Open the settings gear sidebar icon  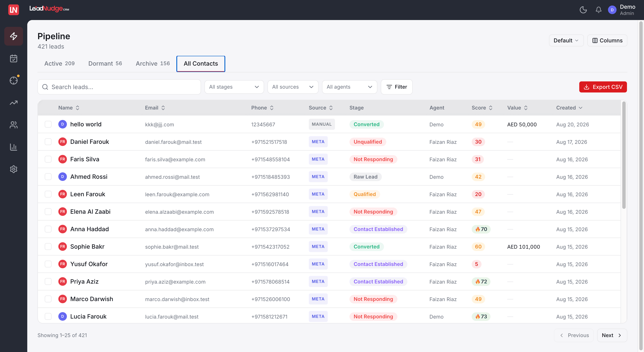click(13, 169)
